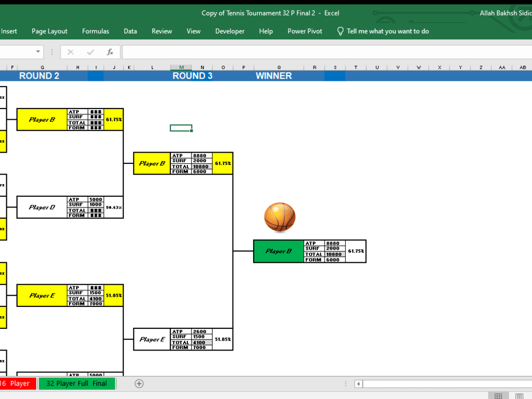Click the Tell me lightbulb icon
Image resolution: width=532 pixels, height=399 pixels.
tap(340, 31)
